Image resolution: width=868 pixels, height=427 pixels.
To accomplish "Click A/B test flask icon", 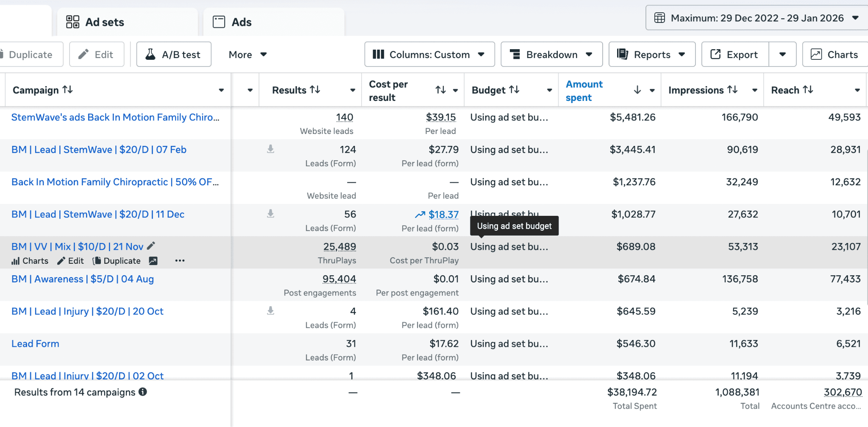I will click(150, 54).
